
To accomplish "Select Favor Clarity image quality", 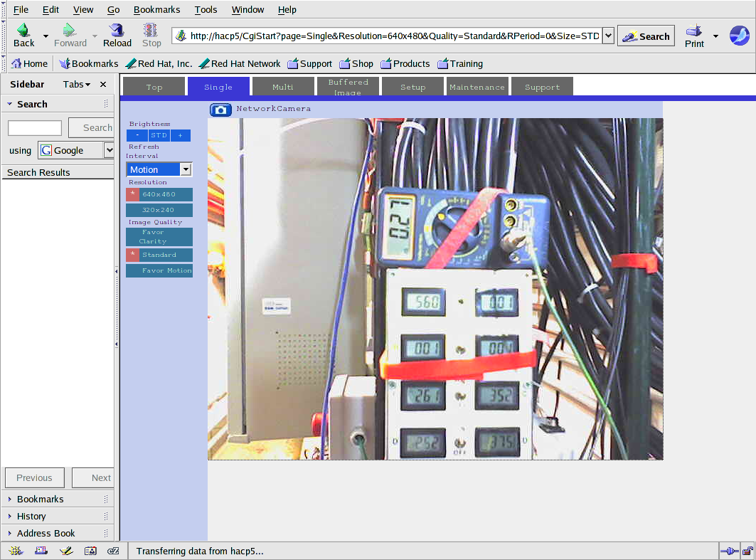I will pyautogui.click(x=159, y=237).
